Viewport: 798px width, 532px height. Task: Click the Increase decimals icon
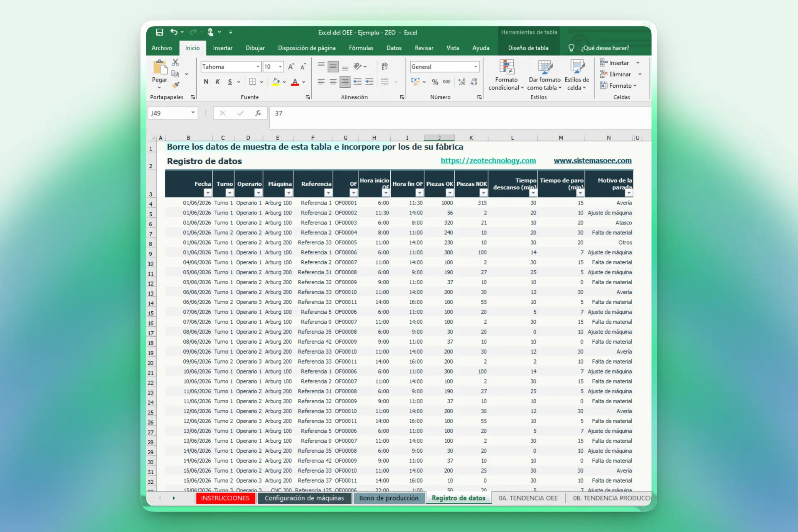coord(461,82)
